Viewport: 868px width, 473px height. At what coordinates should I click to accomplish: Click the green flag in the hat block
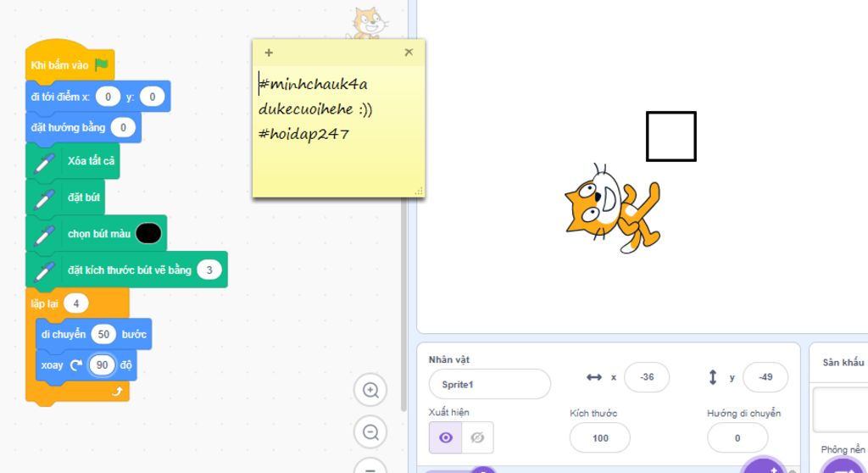tap(102, 64)
